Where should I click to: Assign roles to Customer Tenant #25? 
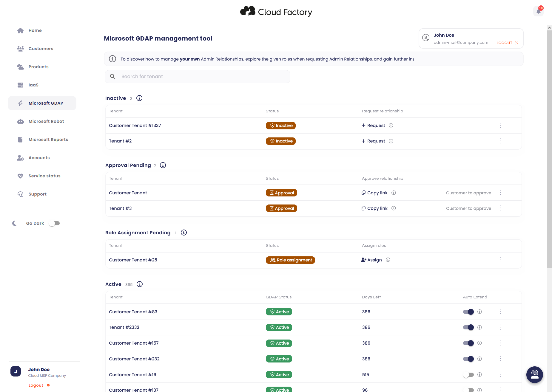[x=371, y=260]
